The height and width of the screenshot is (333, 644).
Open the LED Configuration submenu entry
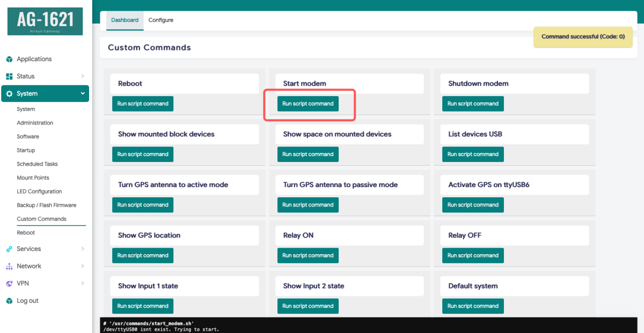tap(39, 191)
